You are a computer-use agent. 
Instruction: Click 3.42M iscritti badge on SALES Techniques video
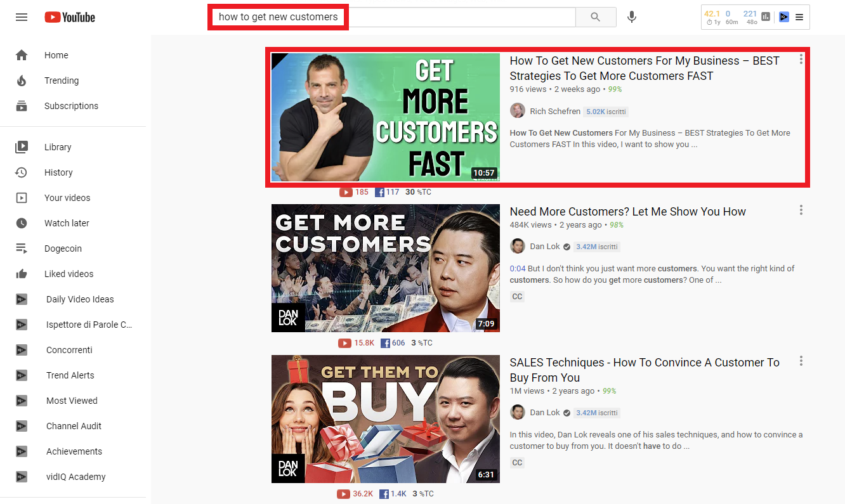pyautogui.click(x=596, y=413)
